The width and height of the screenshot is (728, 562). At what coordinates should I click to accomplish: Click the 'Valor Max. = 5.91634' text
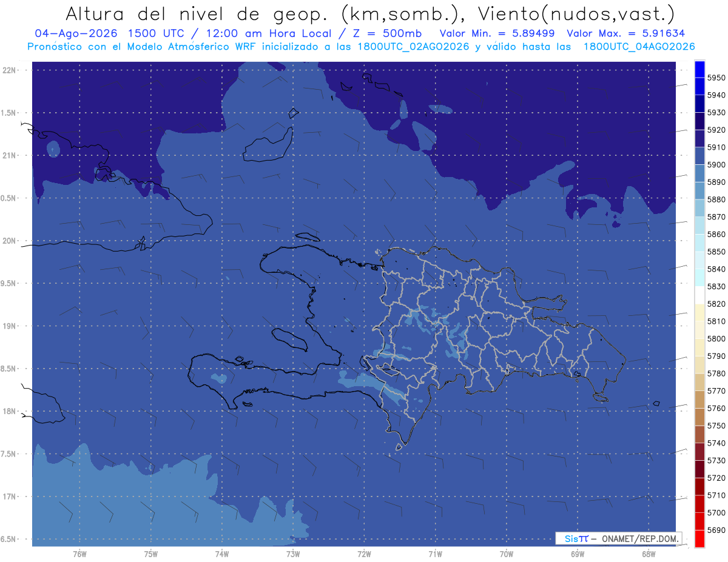(626, 34)
